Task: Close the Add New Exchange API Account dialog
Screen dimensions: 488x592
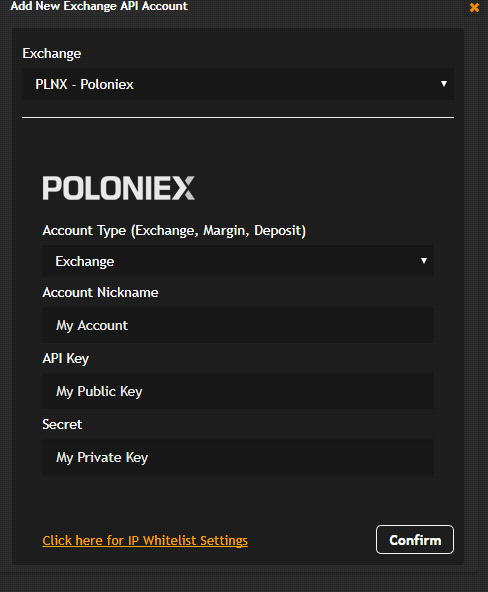Action: pos(474,8)
